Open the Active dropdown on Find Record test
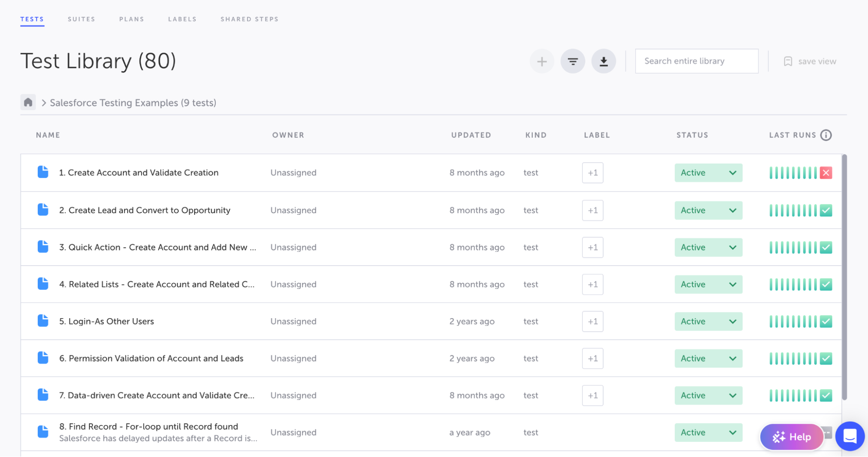 click(708, 432)
